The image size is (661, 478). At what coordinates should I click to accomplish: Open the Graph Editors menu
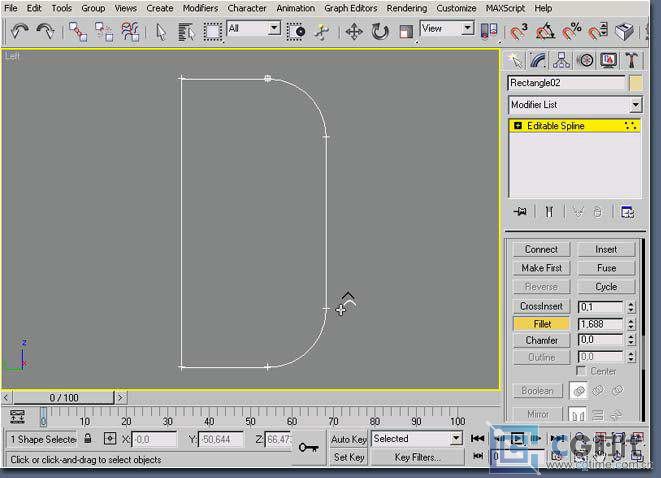pyautogui.click(x=350, y=8)
